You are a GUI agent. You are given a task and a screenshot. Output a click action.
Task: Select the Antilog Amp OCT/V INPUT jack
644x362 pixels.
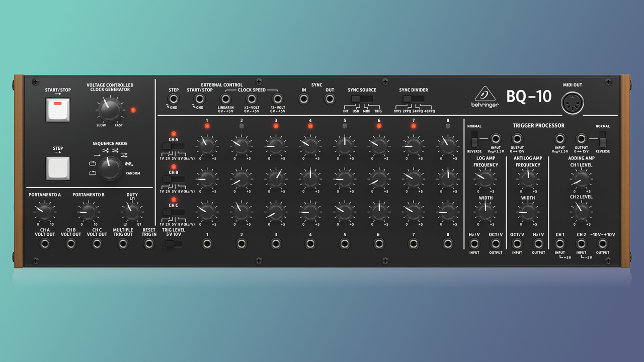pyautogui.click(x=517, y=244)
